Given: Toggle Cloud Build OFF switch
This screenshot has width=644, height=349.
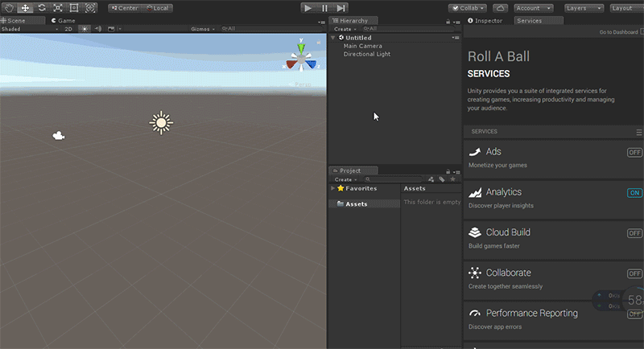Looking at the screenshot, I should click(x=634, y=233).
